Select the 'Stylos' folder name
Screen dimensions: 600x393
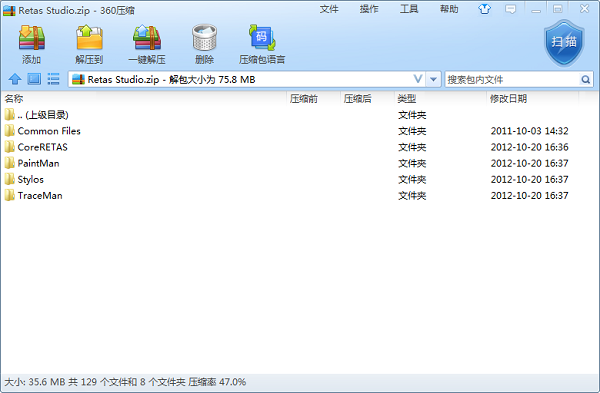click(x=31, y=179)
